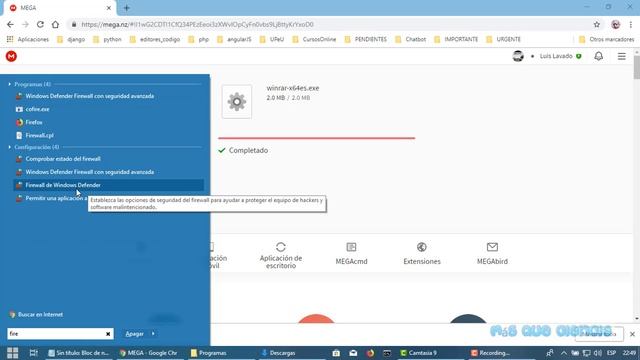Open the Chatbot bookmarks folder
Image resolution: width=640 pixels, height=360 pixels.
[x=411, y=39]
